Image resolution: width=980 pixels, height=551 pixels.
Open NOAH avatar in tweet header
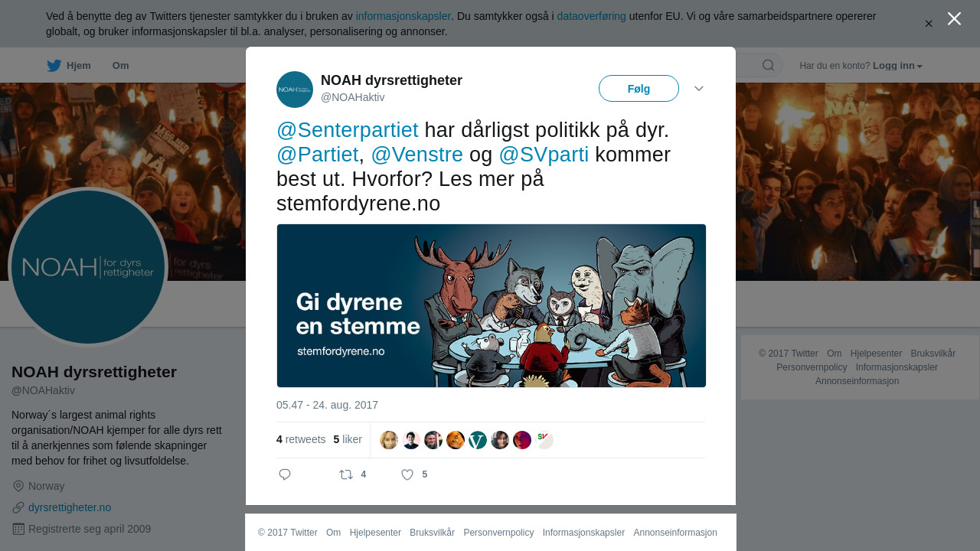tap(295, 90)
